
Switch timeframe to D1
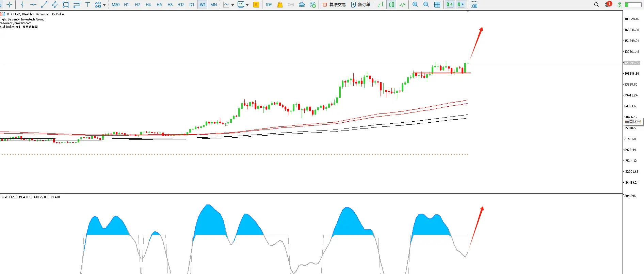(192, 5)
